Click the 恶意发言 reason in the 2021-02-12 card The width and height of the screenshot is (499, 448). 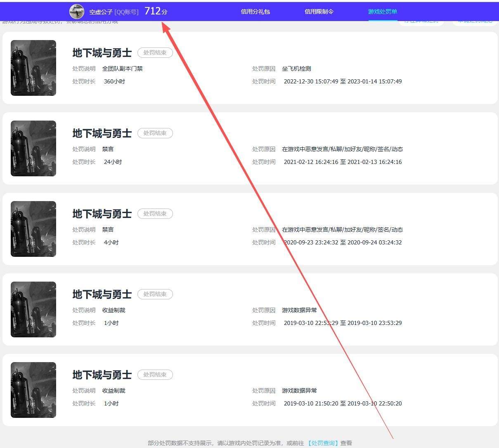point(343,149)
